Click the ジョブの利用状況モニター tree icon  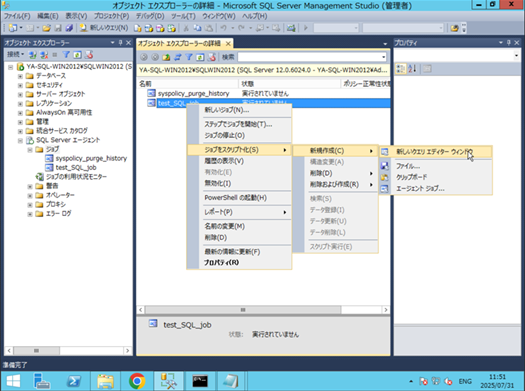40,176
